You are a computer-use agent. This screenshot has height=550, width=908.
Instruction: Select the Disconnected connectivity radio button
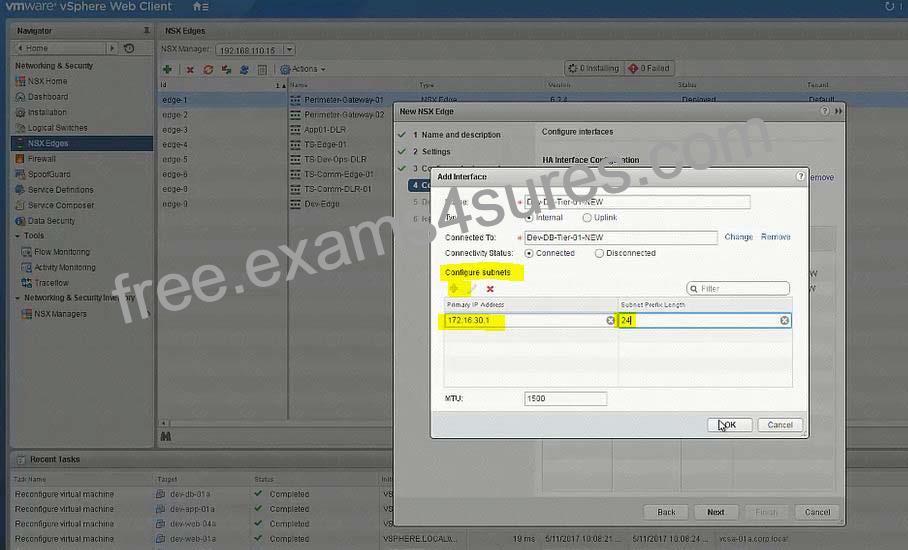[599, 253]
